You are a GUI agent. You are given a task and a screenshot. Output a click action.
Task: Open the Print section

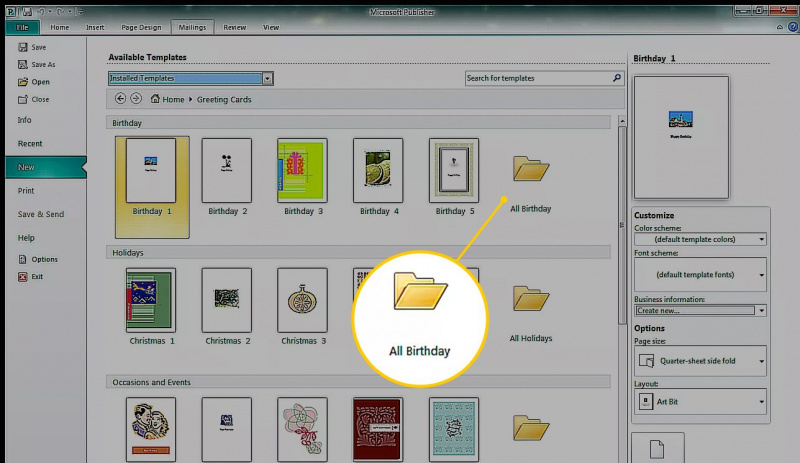coord(26,190)
